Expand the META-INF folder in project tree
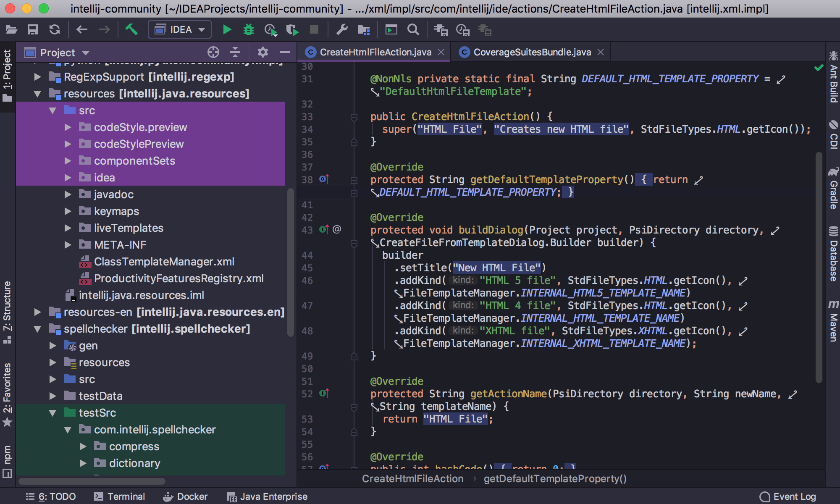This screenshot has height=504, width=840. (68, 244)
